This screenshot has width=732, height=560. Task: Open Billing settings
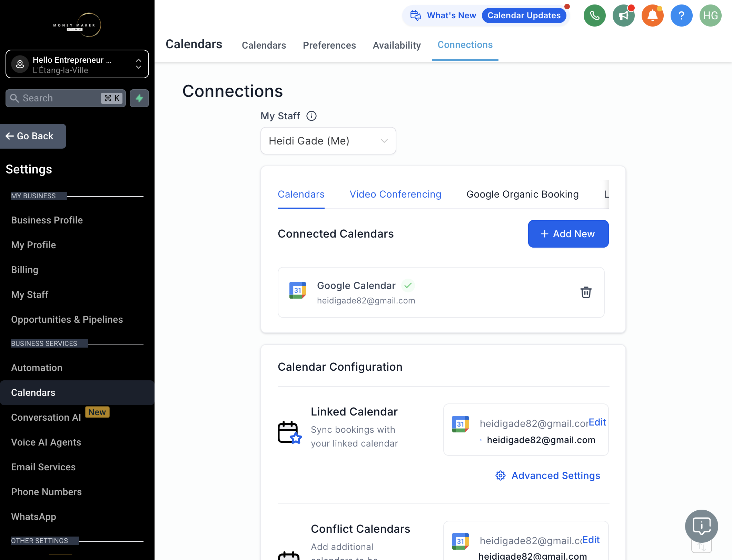point(24,270)
